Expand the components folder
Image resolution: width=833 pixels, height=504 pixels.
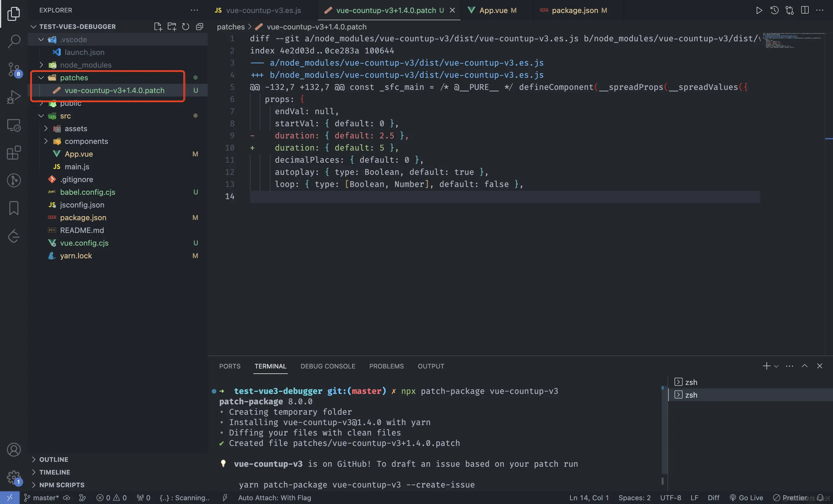point(46,141)
